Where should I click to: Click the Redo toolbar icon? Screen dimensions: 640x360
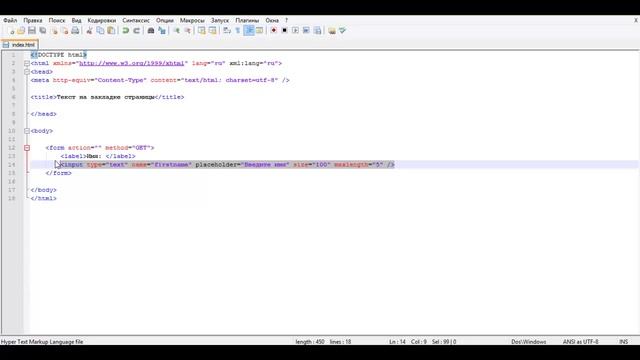point(137,31)
